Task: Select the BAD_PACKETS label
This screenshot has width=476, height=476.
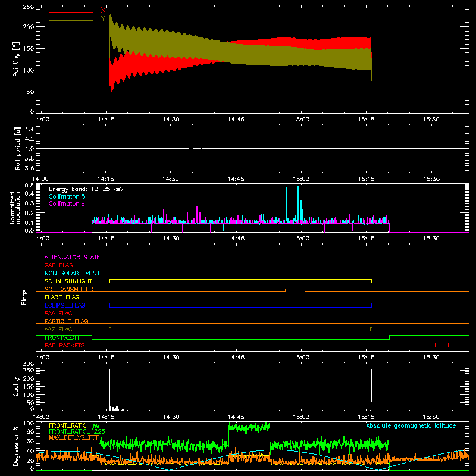Action: [x=65, y=345]
